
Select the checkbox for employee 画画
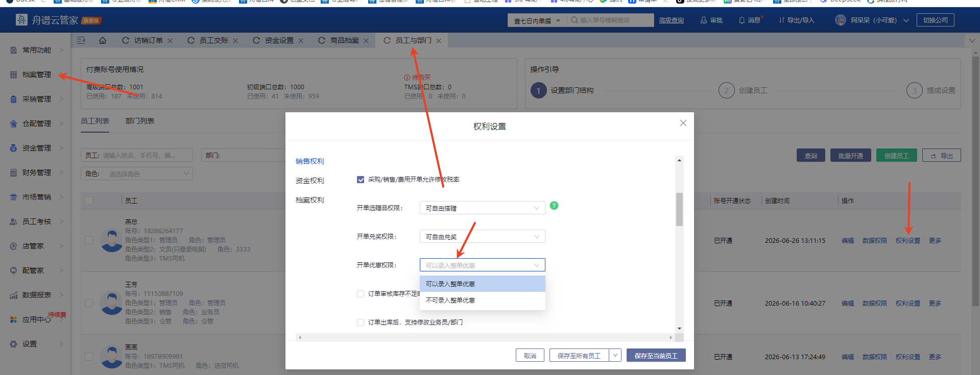89,357
